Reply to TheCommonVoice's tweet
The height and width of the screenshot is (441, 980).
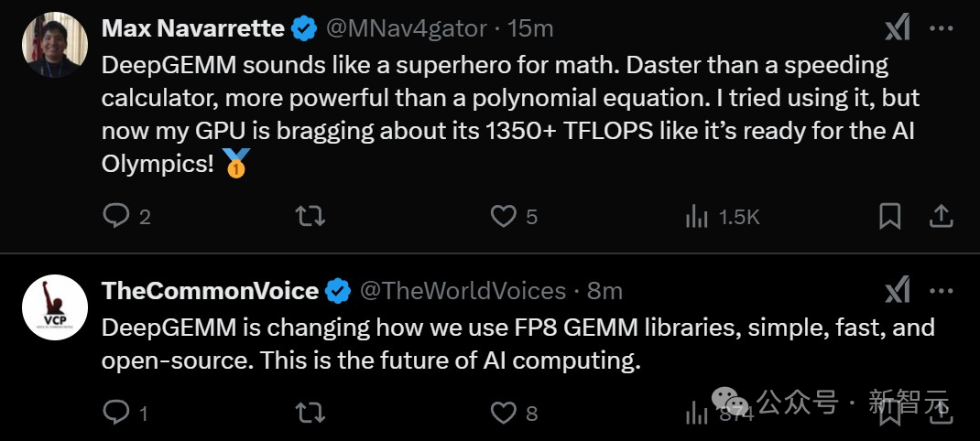[116, 413]
